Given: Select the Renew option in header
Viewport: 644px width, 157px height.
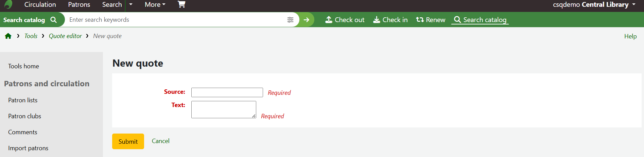Looking at the screenshot, I should [x=431, y=20].
